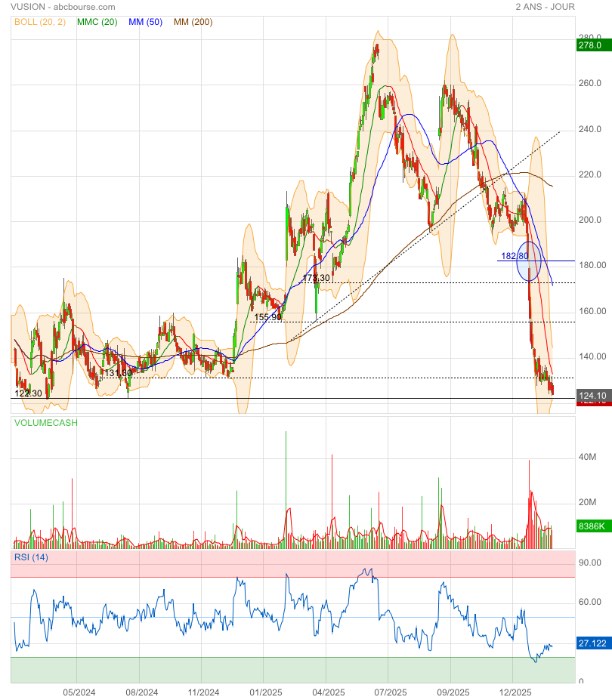Click the MMC (20) legend label
Image resolution: width=612 pixels, height=700 pixels.
click(x=97, y=22)
